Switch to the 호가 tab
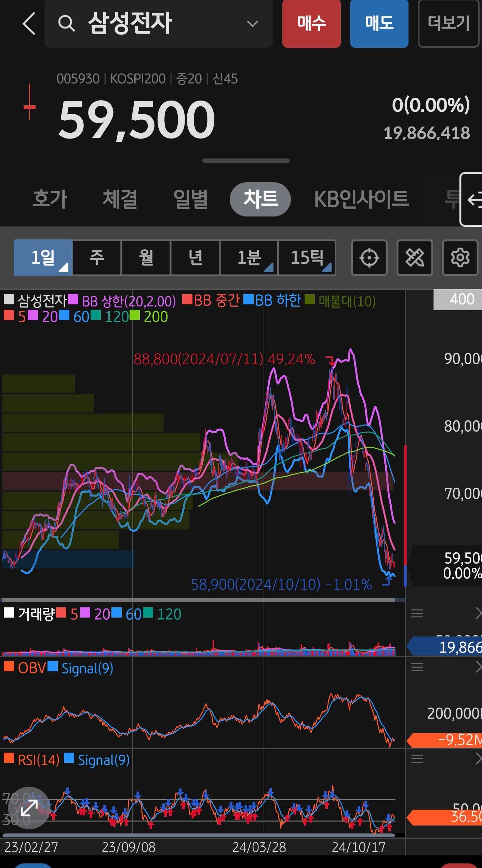482x868 pixels. (x=50, y=199)
